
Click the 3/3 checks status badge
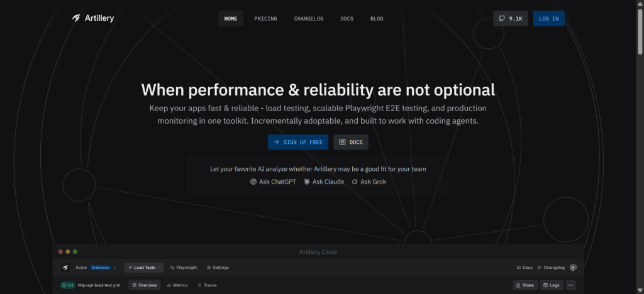pos(68,285)
